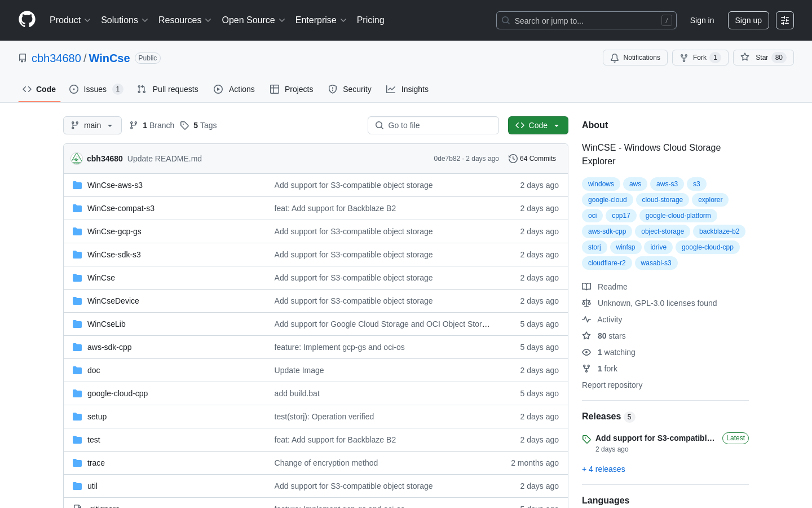Open the Insights tab
The image size is (812, 508).
pyautogui.click(x=407, y=89)
